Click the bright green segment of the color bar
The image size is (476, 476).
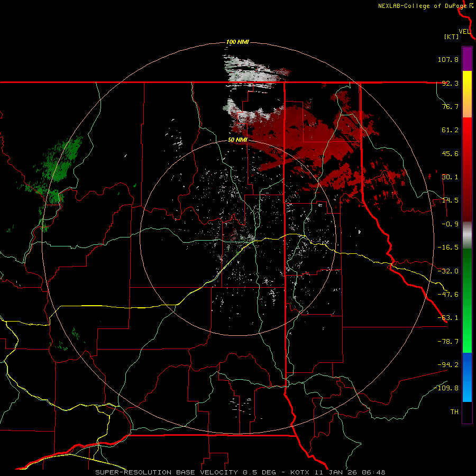click(467, 300)
